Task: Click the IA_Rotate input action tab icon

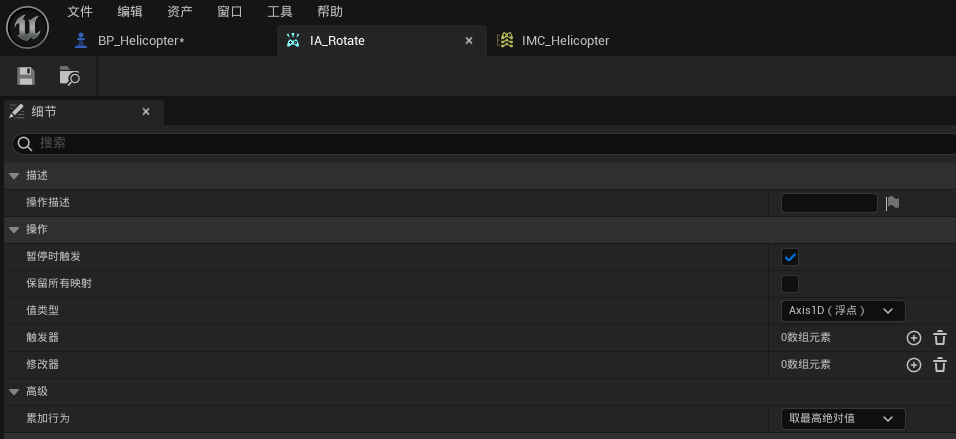Action: 293,41
